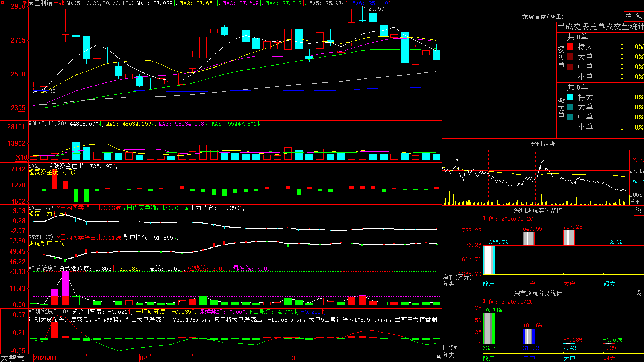
Task: Click the 龙虎看盘(逐单) panel title
Action: click(x=543, y=16)
